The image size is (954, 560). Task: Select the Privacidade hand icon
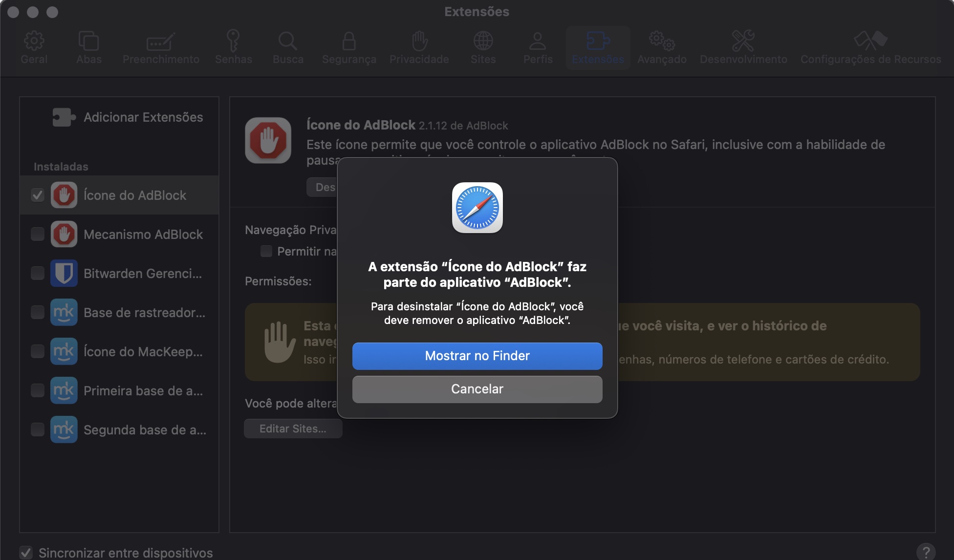click(x=419, y=41)
